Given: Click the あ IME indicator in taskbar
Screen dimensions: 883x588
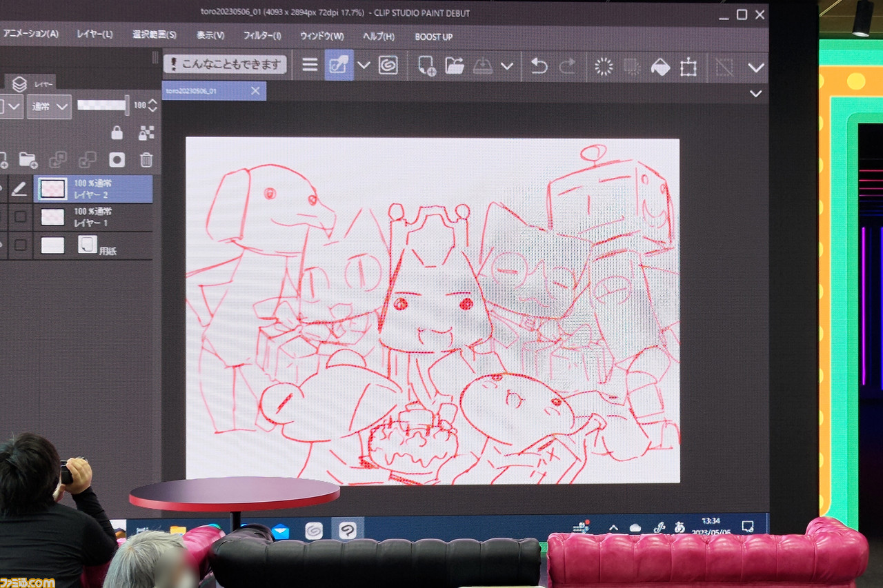Looking at the screenshot, I should (x=679, y=527).
